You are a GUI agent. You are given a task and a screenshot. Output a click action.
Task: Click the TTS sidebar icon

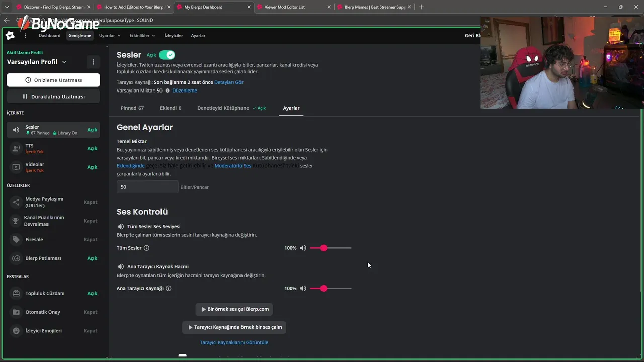[16, 148]
